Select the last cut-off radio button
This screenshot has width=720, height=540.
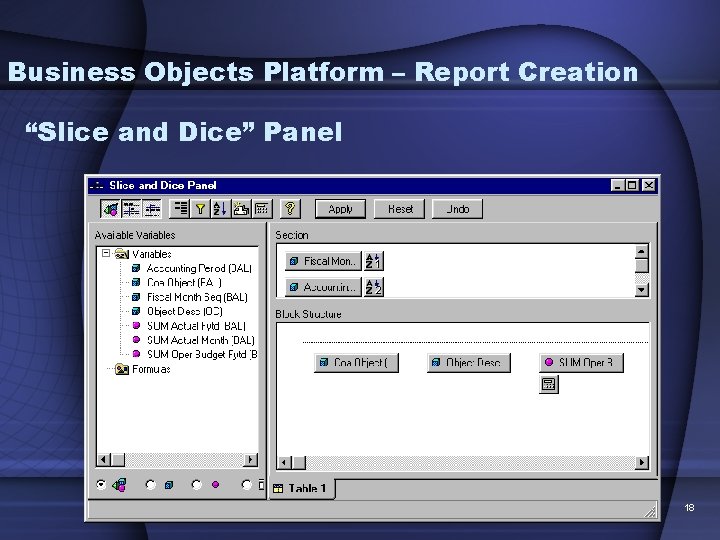(x=247, y=484)
